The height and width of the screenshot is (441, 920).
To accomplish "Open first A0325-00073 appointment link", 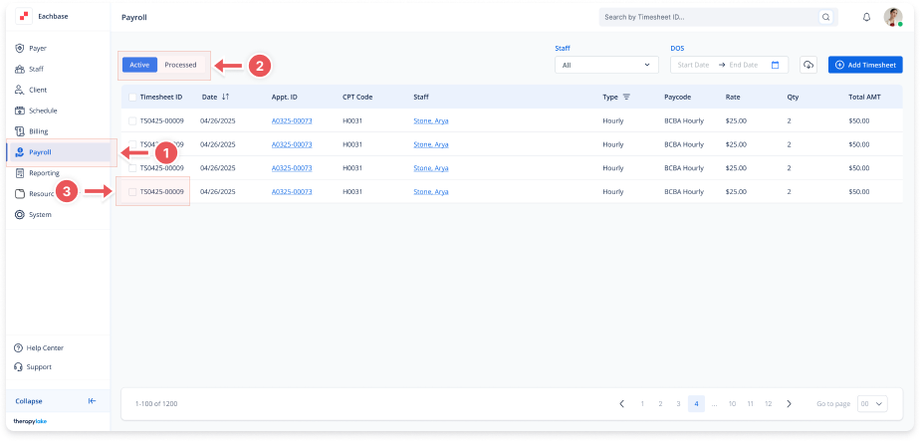I will click(292, 121).
